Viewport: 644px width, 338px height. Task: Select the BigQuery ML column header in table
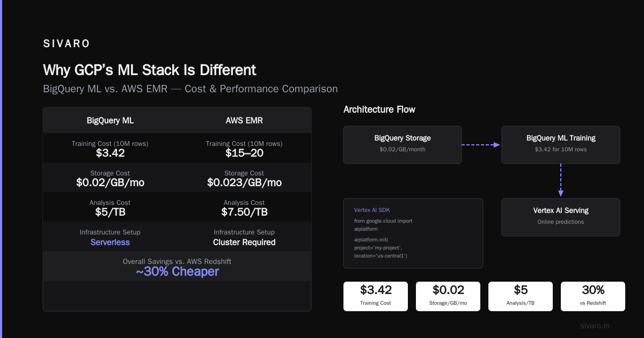point(110,120)
